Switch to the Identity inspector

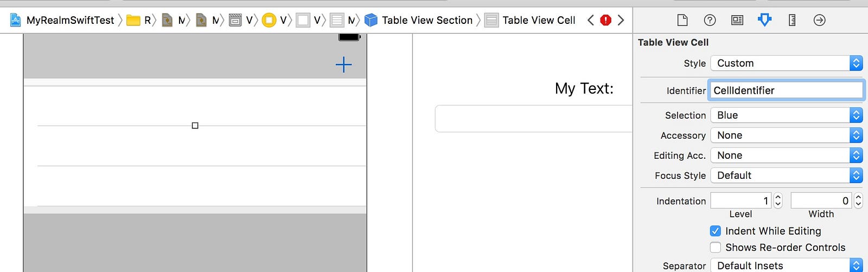(737, 20)
